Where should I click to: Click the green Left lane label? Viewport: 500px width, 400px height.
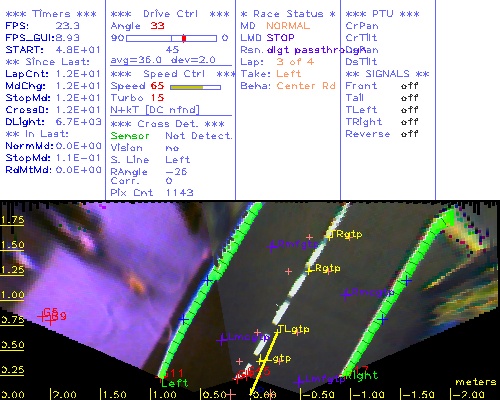(x=175, y=383)
